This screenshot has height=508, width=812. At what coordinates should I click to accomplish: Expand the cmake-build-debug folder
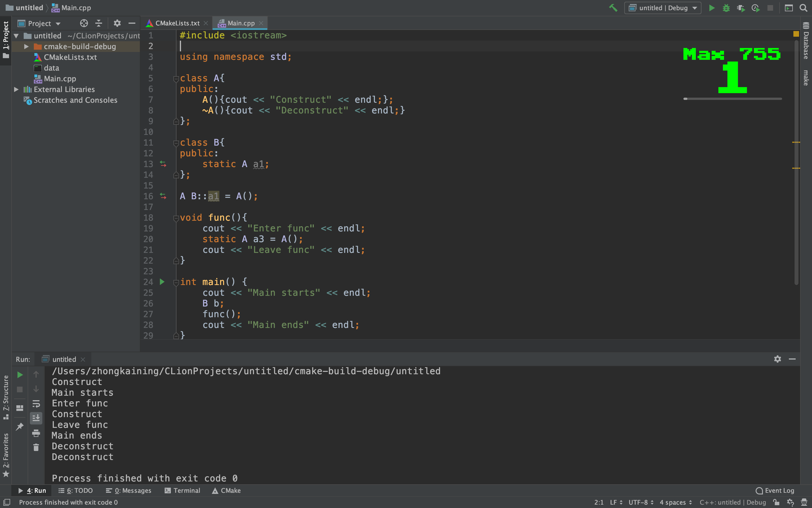(x=26, y=46)
